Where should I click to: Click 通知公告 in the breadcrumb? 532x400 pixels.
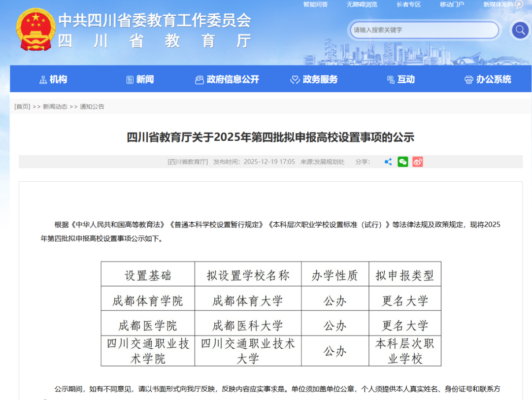[x=92, y=106]
